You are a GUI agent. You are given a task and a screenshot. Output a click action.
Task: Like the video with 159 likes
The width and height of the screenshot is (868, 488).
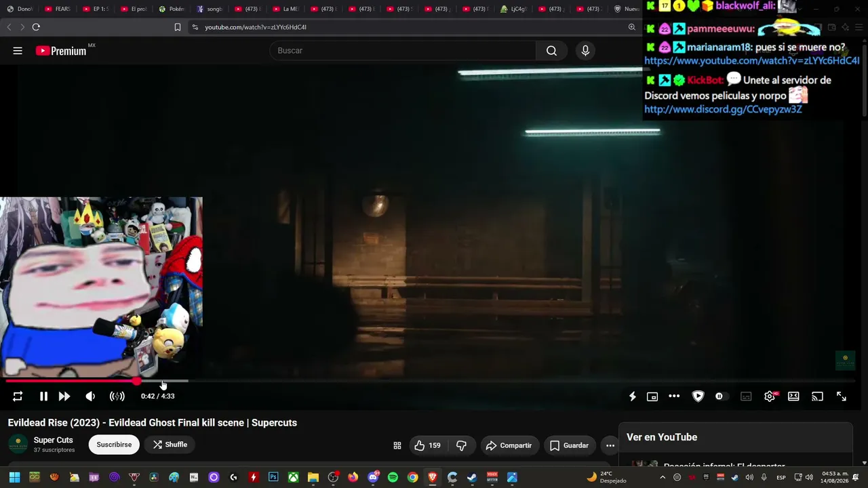[x=429, y=445]
